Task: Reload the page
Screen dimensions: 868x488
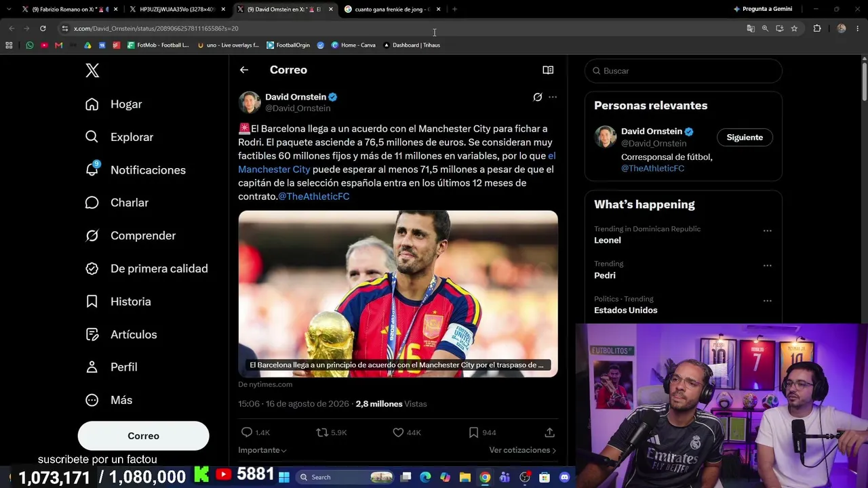Action: point(43,28)
